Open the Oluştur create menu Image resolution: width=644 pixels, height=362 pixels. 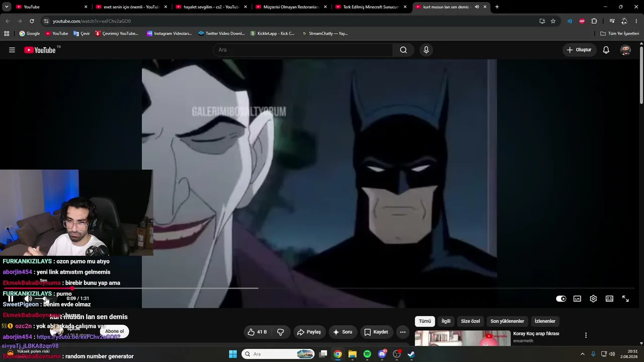point(579,50)
